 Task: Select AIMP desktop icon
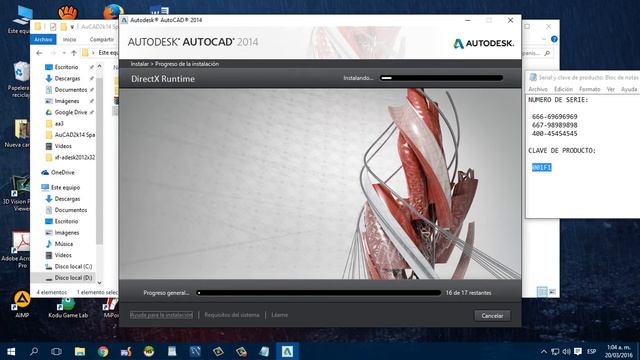tap(22, 304)
